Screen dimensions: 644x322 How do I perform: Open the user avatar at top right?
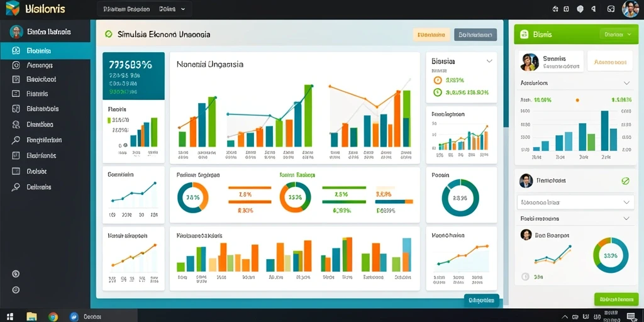pyautogui.click(x=630, y=9)
